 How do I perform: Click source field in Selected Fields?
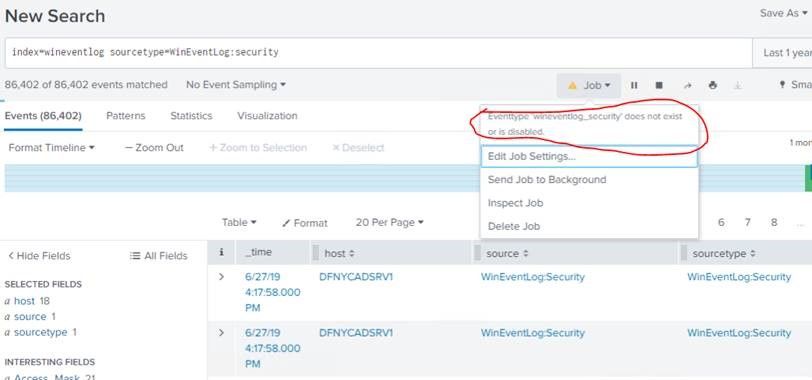coord(30,316)
